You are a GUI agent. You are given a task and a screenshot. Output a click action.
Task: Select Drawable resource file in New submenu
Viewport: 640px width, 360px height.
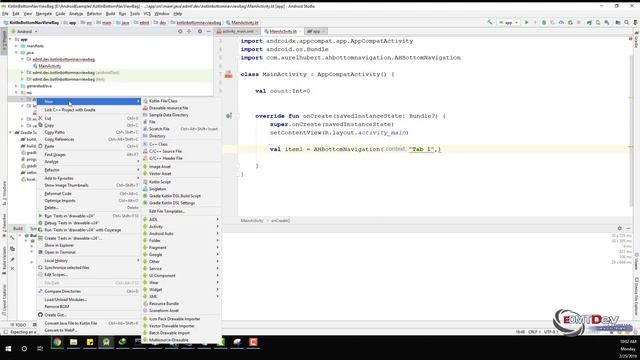click(181, 108)
